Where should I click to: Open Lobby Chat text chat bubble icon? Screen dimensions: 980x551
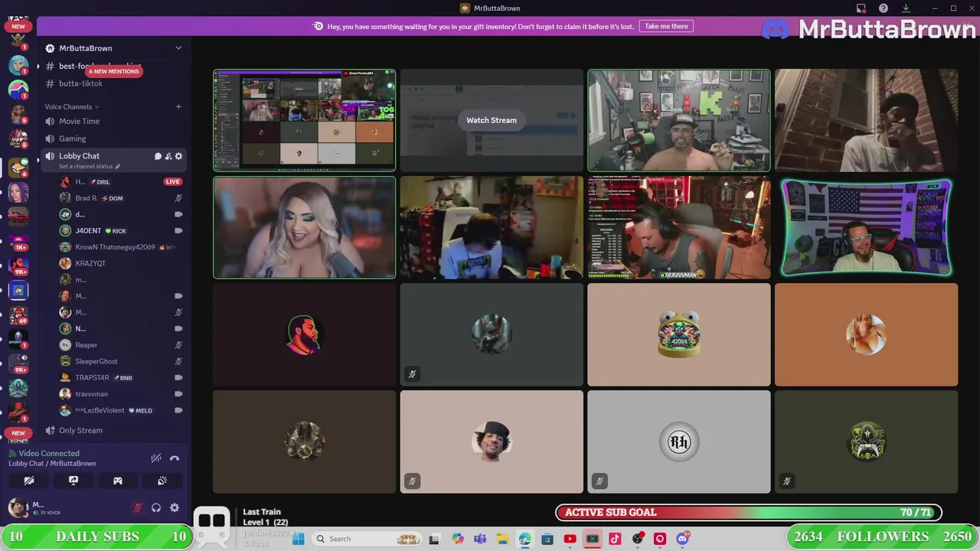pos(158,156)
